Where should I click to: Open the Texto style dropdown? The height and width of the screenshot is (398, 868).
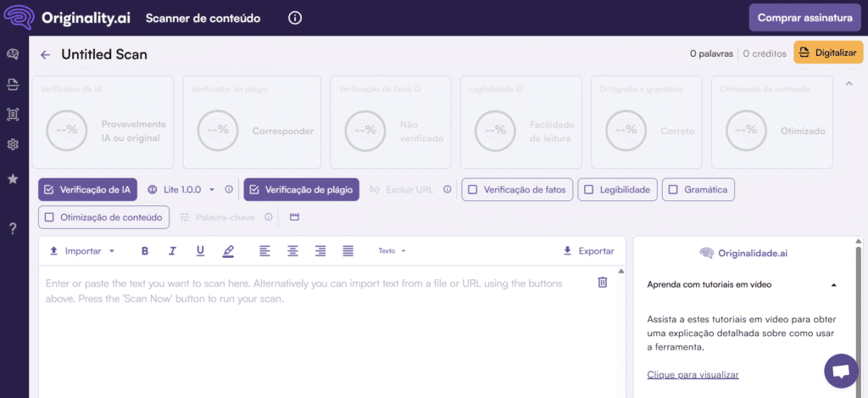coord(392,251)
